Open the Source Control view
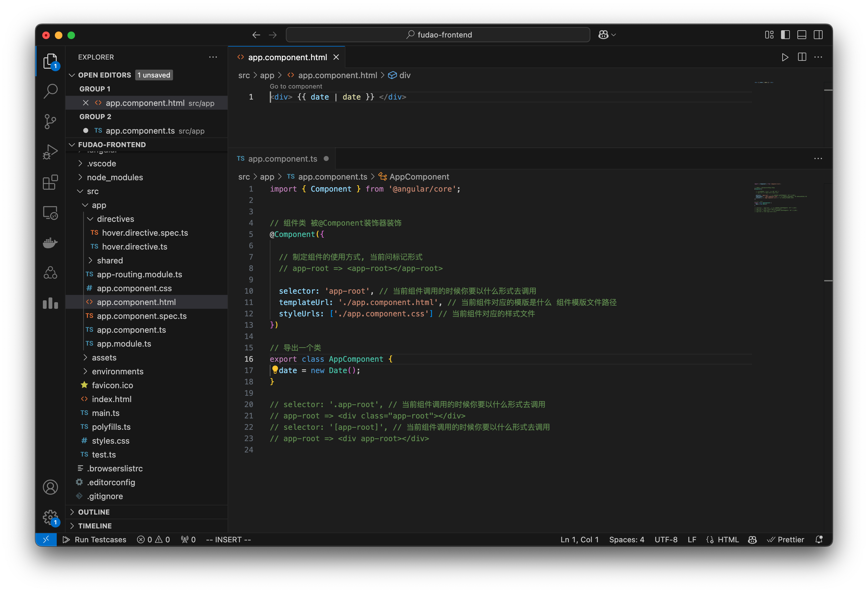Screen dimensions: 868x593 [50, 121]
